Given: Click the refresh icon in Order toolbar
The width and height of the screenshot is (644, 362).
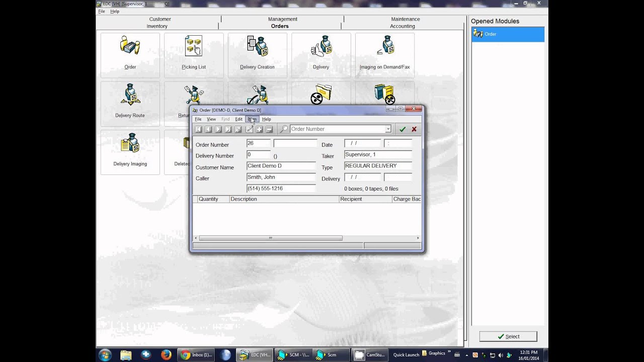Looking at the screenshot, I should 238,129.
